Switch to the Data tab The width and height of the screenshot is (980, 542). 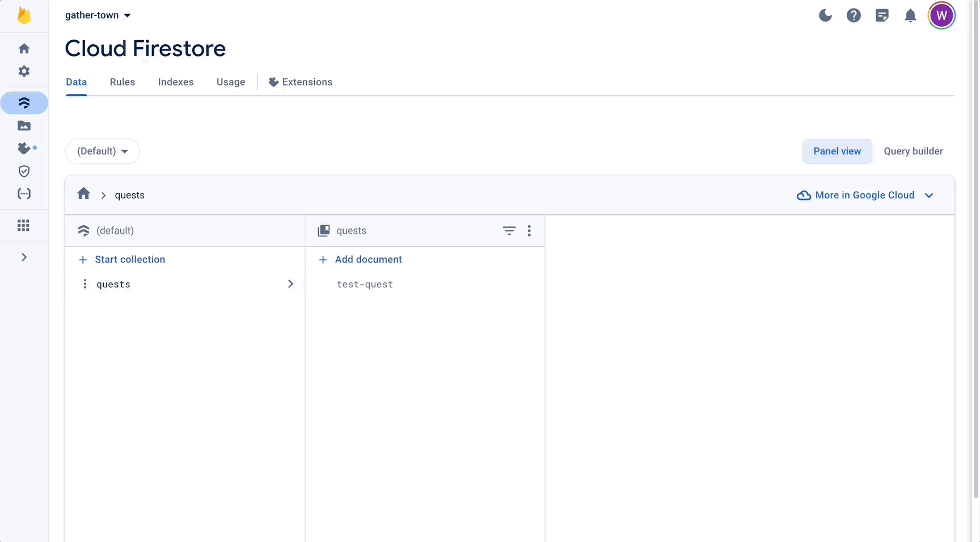pos(77,82)
